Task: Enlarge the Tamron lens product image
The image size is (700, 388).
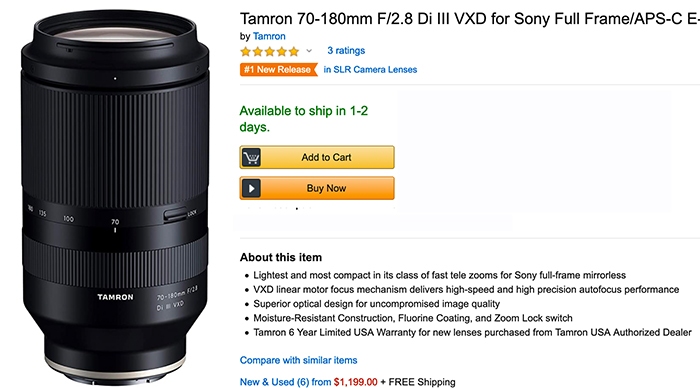Action: click(x=115, y=196)
